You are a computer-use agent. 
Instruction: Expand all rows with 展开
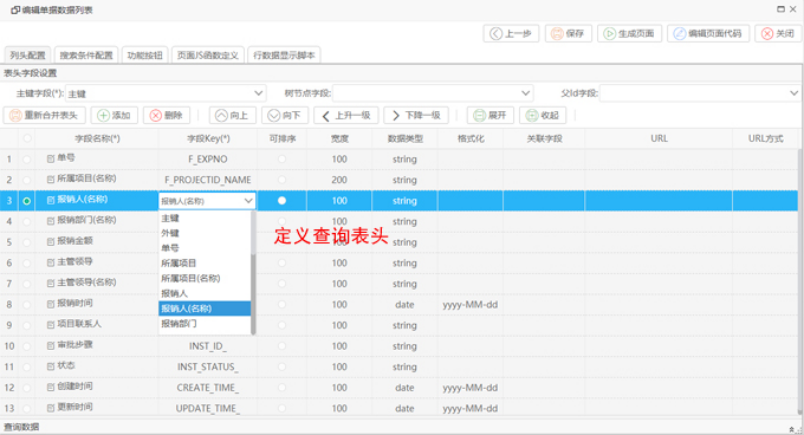(x=490, y=115)
